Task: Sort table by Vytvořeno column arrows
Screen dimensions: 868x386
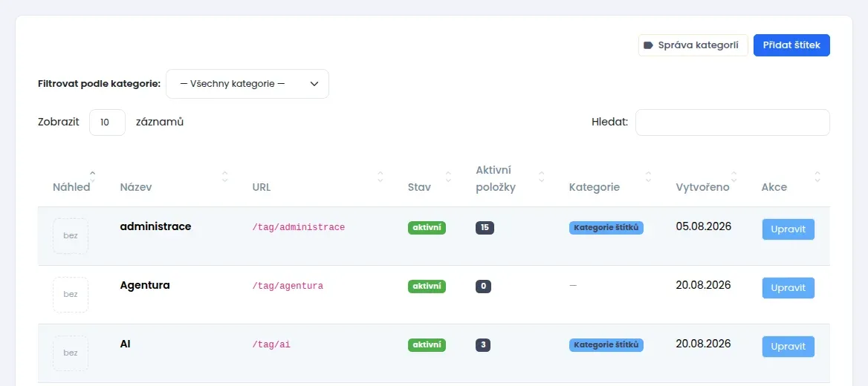Action: click(x=734, y=177)
